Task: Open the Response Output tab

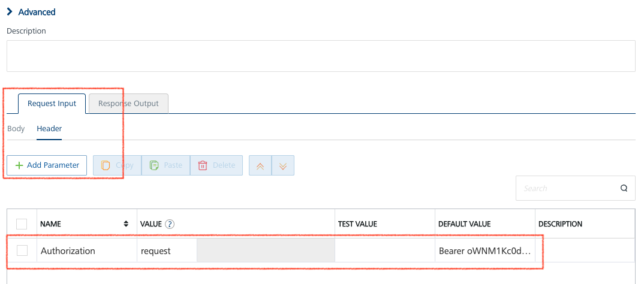Action: pyautogui.click(x=128, y=104)
